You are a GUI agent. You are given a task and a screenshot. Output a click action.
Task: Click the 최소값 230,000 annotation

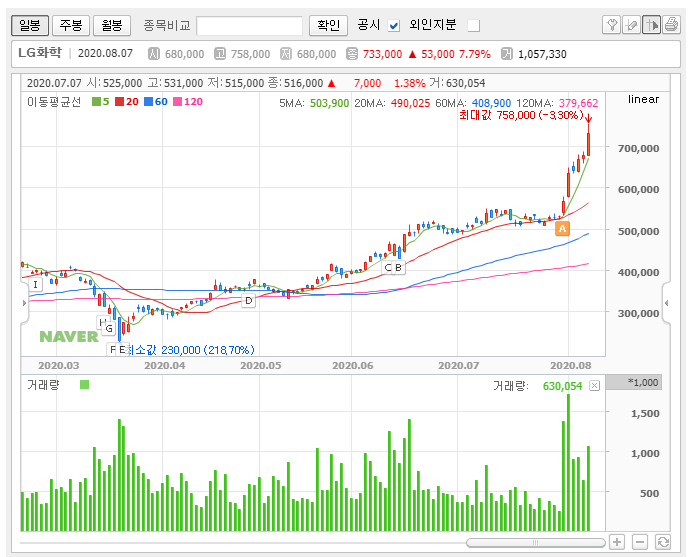190,350
